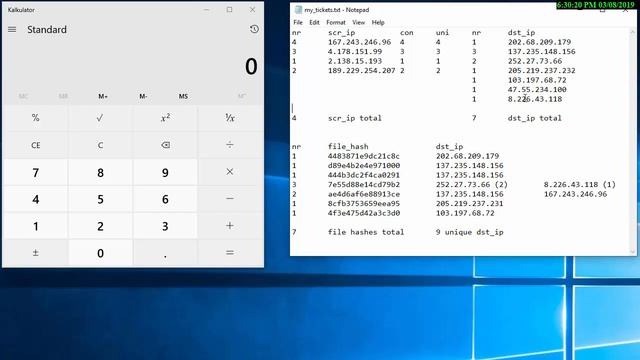Viewport: 640px width, 360px height.
Task: Click the text '9 unique dst_ip'
Action: click(x=469, y=232)
